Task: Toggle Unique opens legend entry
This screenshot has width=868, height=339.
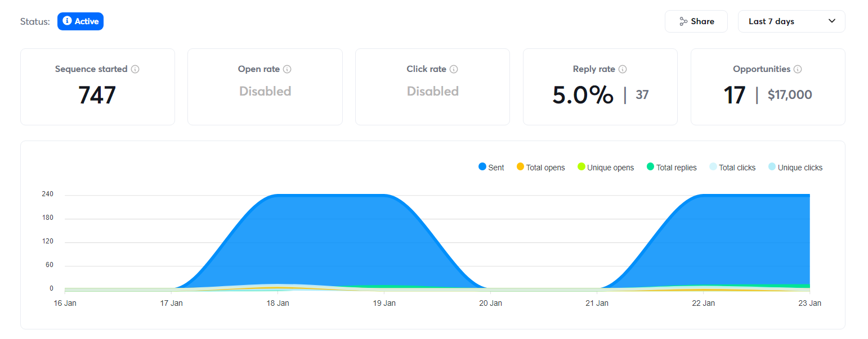Action: click(606, 168)
